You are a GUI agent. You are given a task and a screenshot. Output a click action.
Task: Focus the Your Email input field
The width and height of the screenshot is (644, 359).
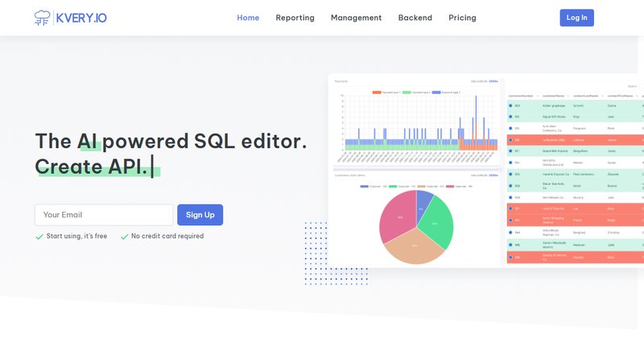pos(104,215)
